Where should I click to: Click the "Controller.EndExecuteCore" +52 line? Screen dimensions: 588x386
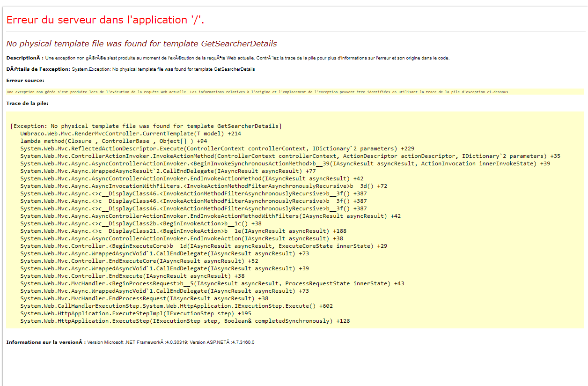click(139, 261)
